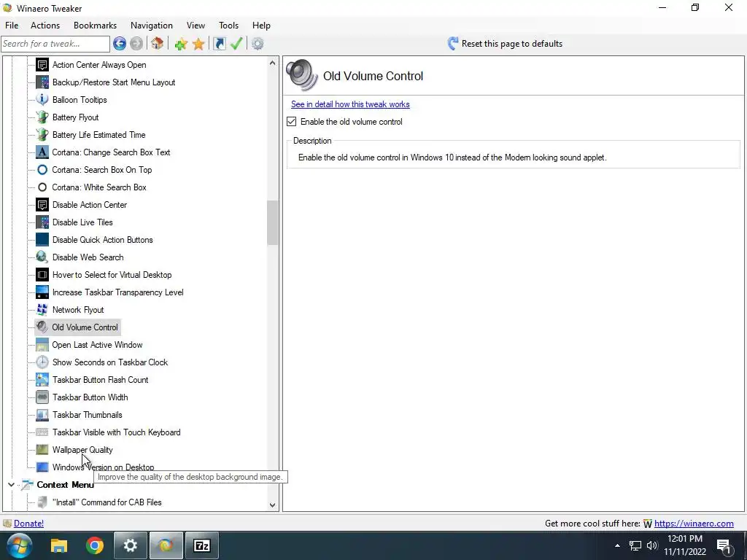Click the Disable Quick Action Buttons icon
The height and width of the screenshot is (560, 747).
pyautogui.click(x=42, y=239)
